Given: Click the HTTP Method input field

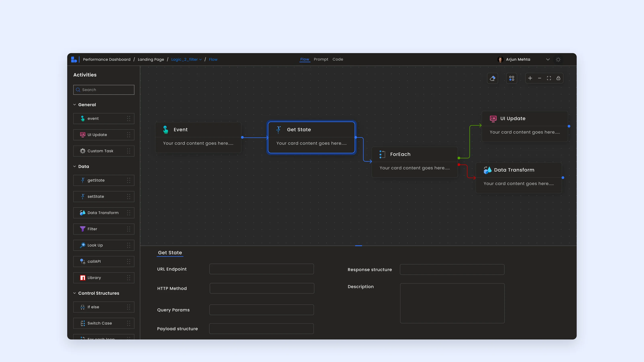Looking at the screenshot, I should [262, 288].
